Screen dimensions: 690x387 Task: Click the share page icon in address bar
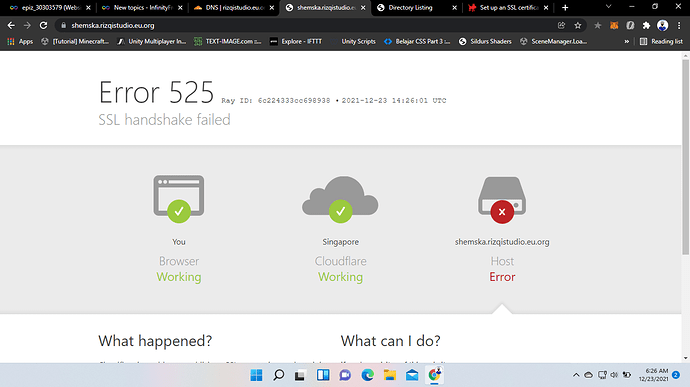click(x=562, y=26)
